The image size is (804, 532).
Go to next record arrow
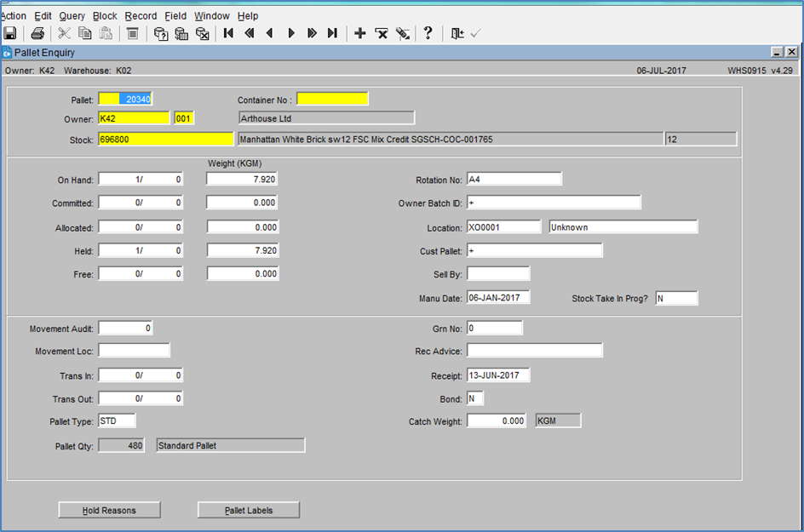pyautogui.click(x=291, y=33)
